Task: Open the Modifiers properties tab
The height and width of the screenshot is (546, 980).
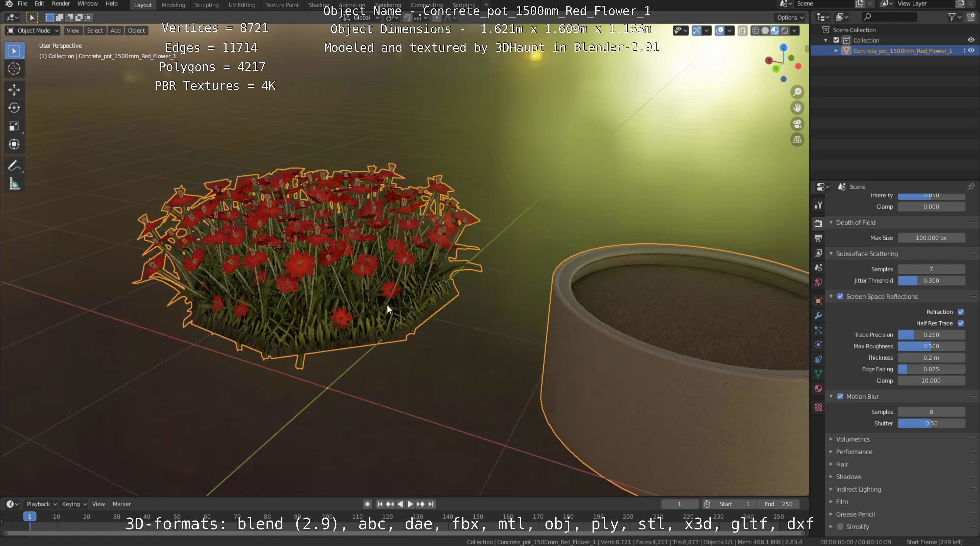Action: point(818,316)
